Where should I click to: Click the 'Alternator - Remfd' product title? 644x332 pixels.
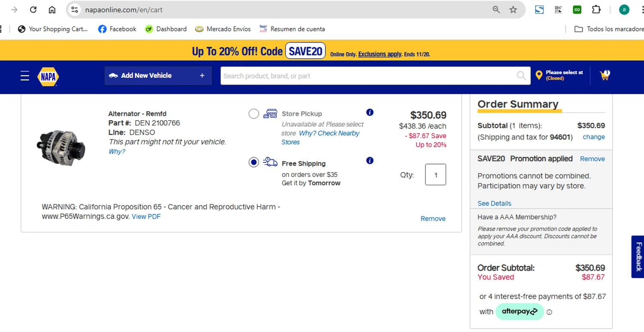click(x=137, y=114)
